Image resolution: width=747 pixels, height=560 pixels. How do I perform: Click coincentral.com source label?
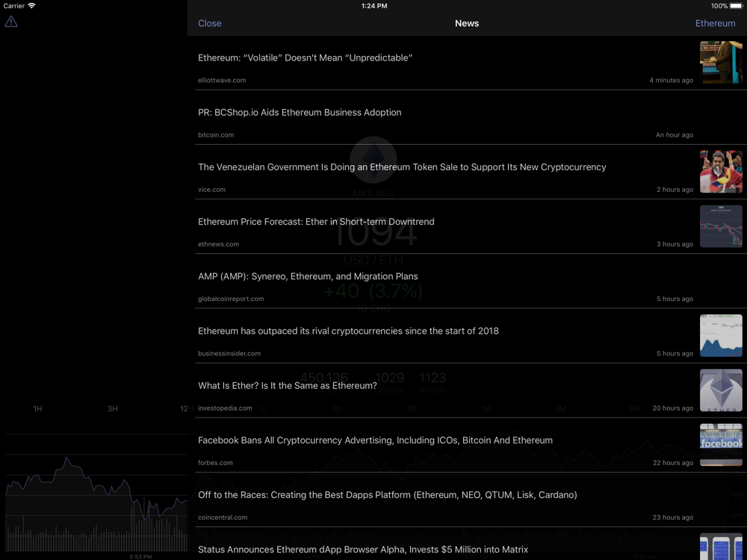click(223, 517)
